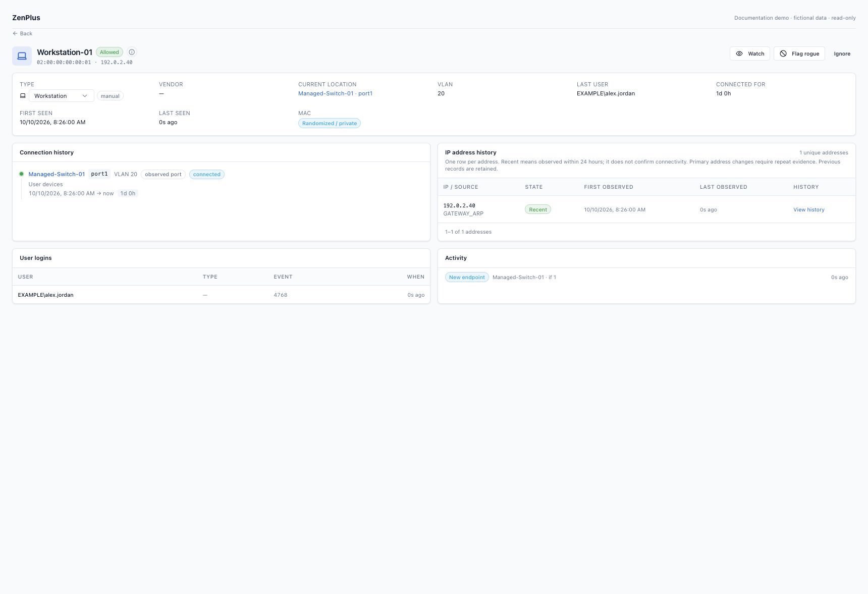The height and width of the screenshot is (594, 868).
Task: Click the GATEWAY_ARP source label
Action: tap(463, 213)
